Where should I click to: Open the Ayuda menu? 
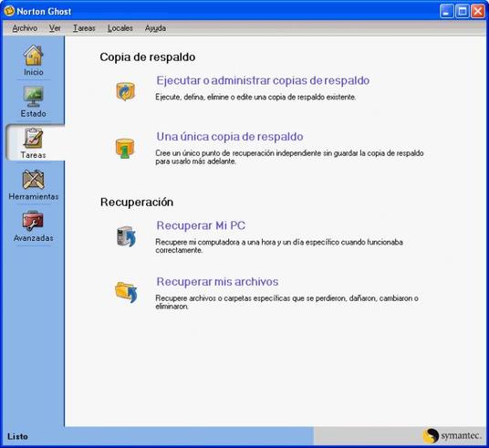click(x=155, y=28)
